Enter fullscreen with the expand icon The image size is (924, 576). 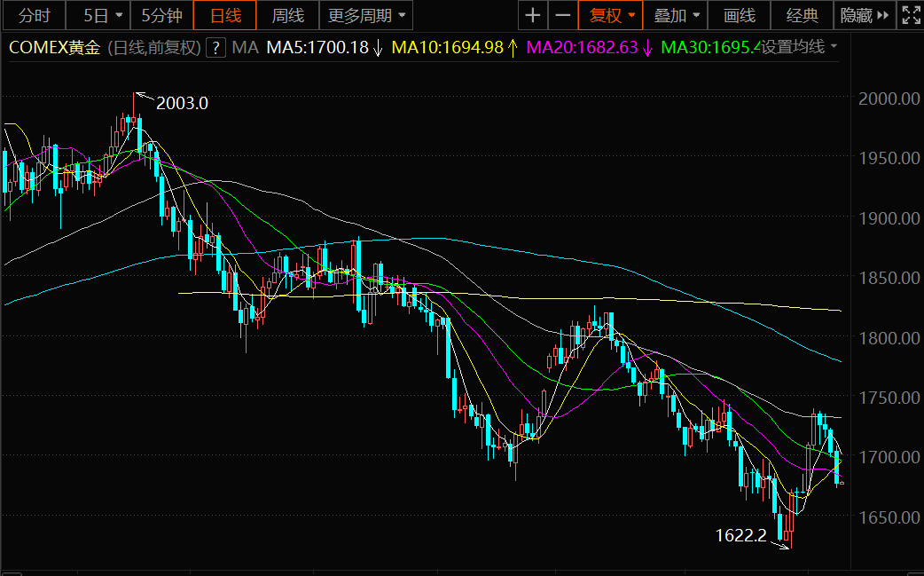[x=911, y=15]
